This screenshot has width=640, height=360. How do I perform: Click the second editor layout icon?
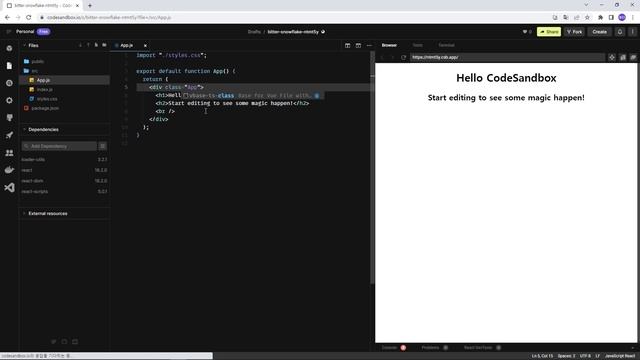coord(358,45)
